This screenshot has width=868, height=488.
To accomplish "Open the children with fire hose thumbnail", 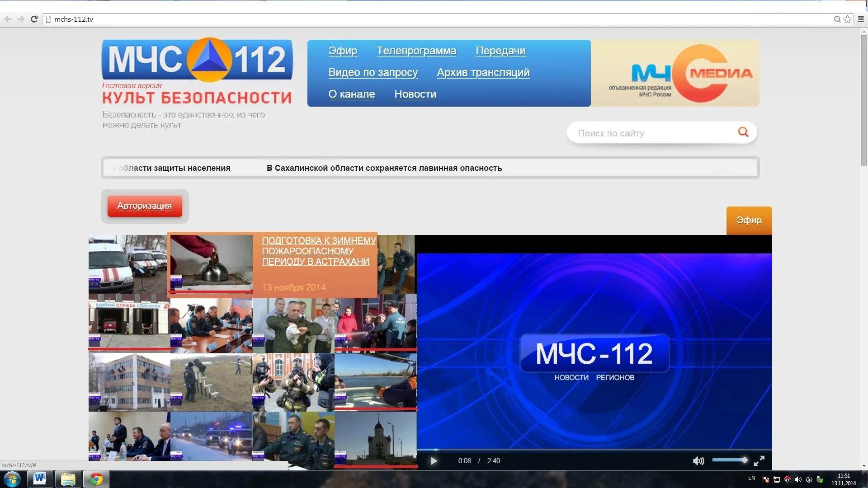I will 376,324.
